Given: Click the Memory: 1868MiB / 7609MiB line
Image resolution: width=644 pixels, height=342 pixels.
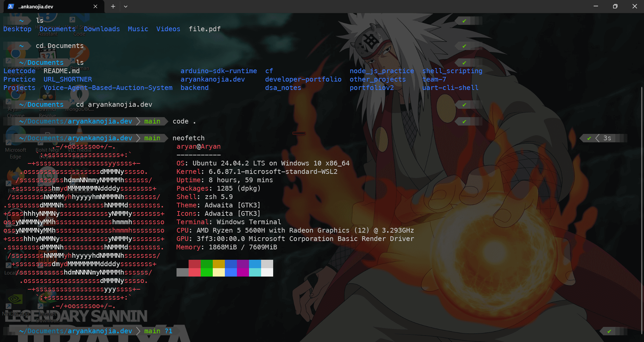Looking at the screenshot, I should coord(227,247).
